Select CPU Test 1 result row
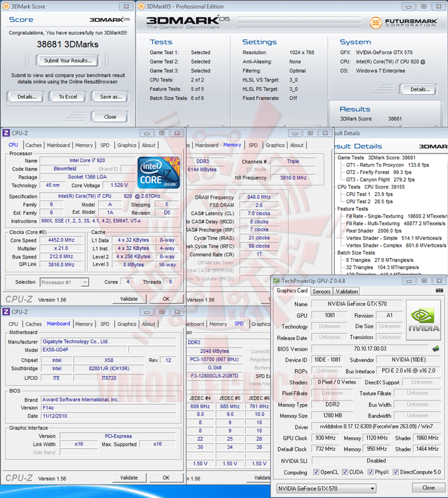The height and width of the screenshot is (498, 448). [369, 194]
